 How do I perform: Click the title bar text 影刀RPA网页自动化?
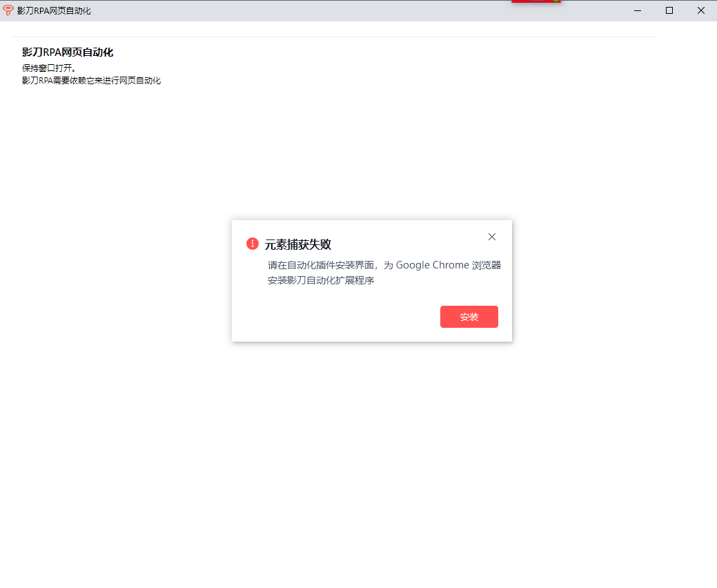click(x=54, y=10)
